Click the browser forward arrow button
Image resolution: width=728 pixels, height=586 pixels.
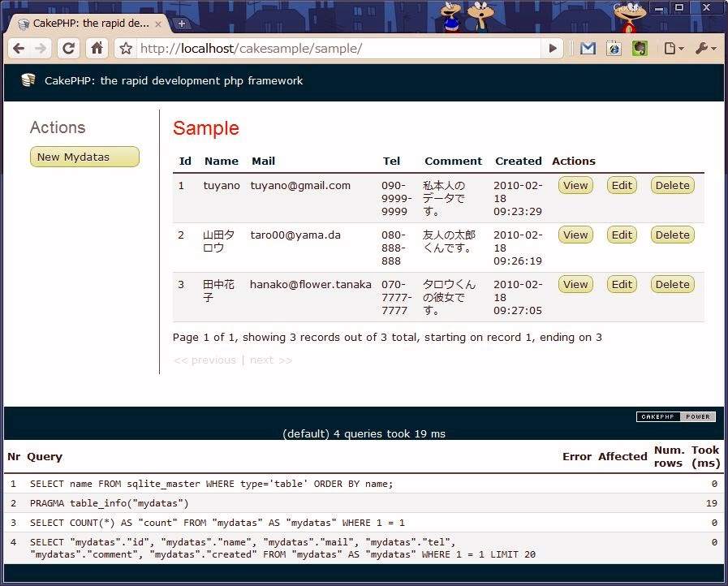(x=41, y=49)
